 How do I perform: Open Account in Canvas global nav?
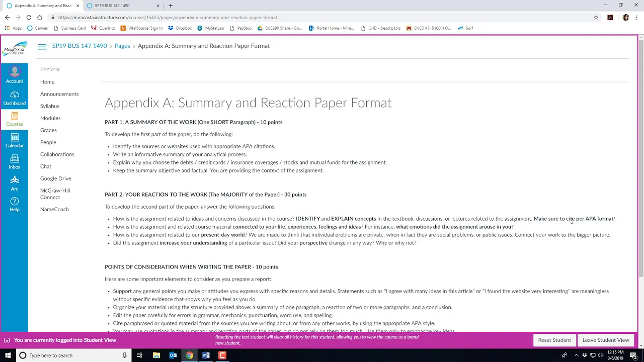tap(14, 75)
